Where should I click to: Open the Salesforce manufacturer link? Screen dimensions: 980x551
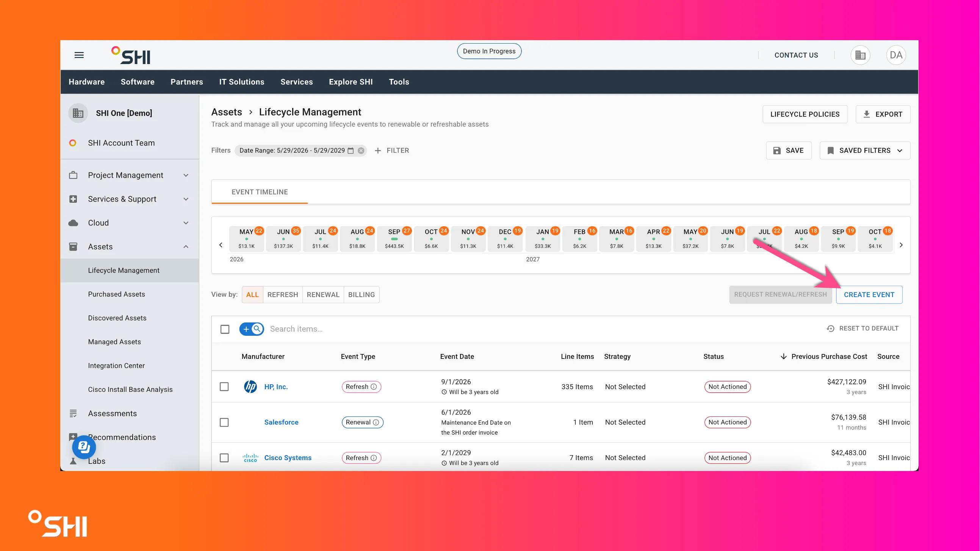tap(281, 423)
